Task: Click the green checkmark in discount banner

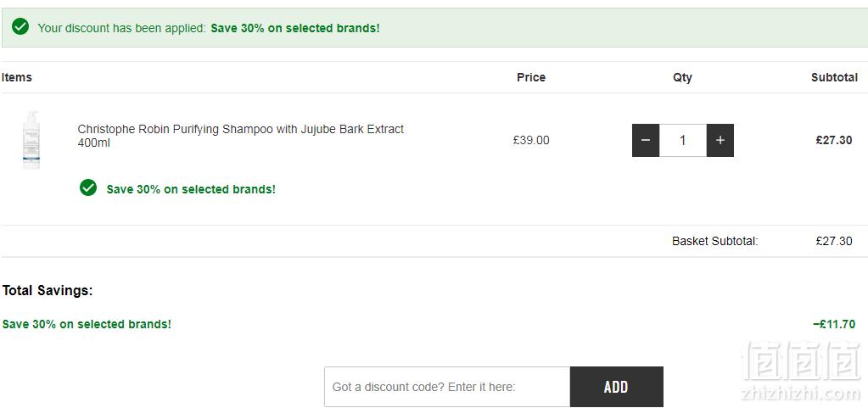Action: (20, 26)
